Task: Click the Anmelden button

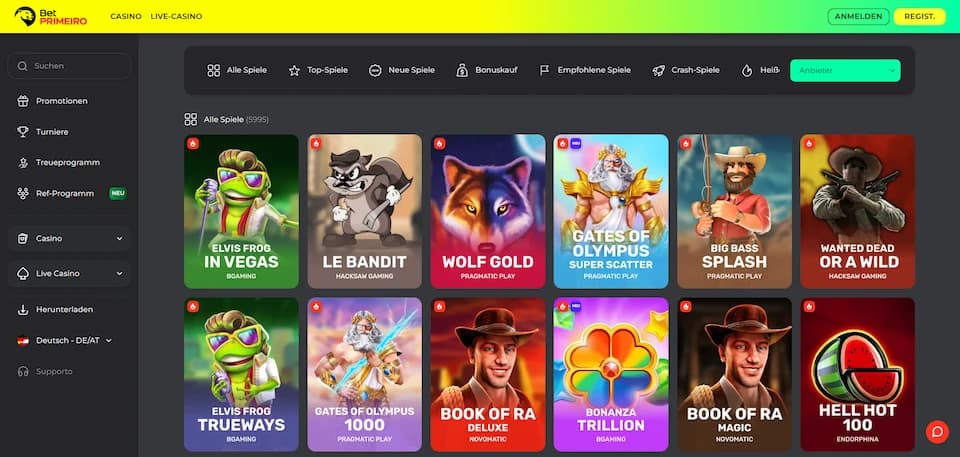Action: click(858, 17)
